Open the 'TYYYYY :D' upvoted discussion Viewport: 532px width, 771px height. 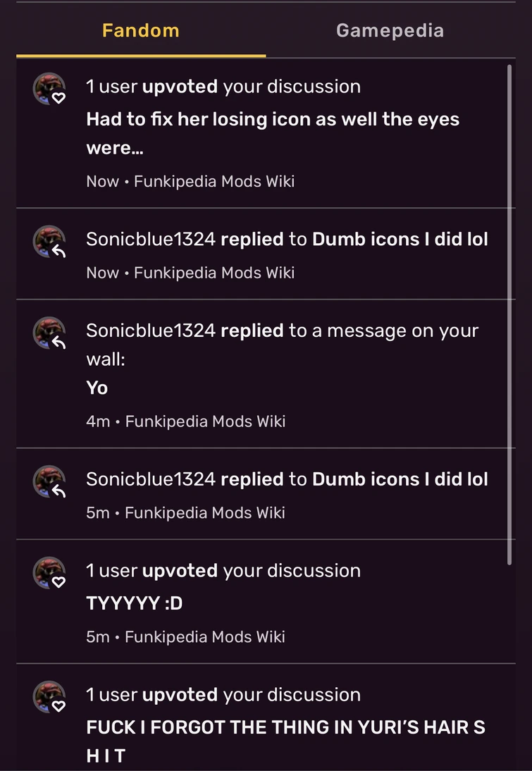click(134, 604)
